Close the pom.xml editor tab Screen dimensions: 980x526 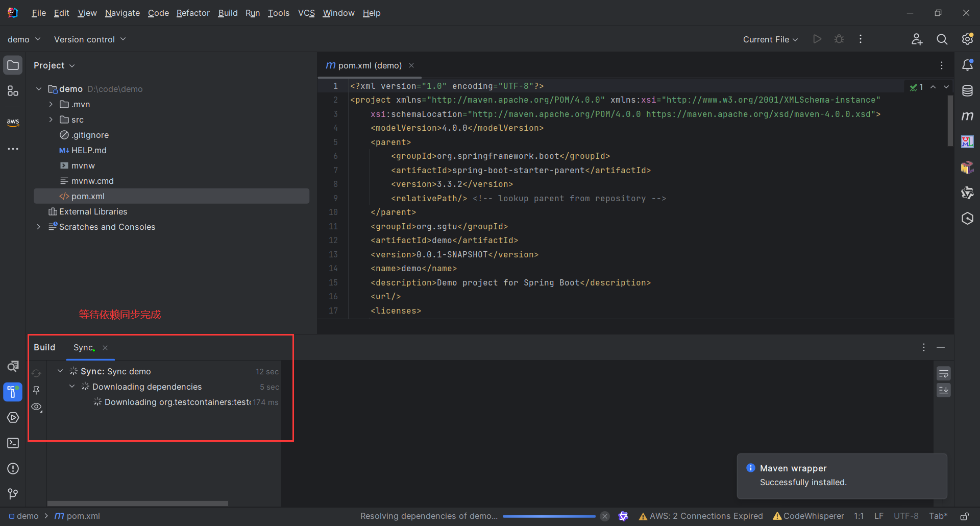click(411, 65)
